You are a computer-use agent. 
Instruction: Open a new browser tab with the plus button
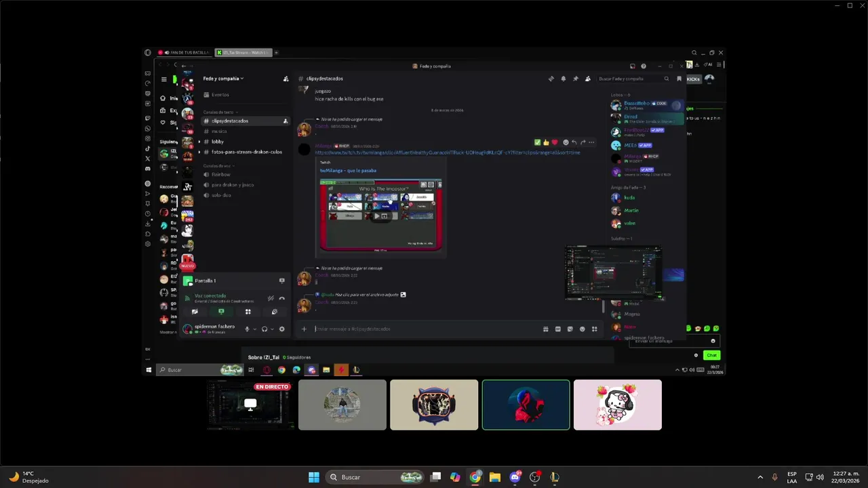pyautogui.click(x=276, y=52)
